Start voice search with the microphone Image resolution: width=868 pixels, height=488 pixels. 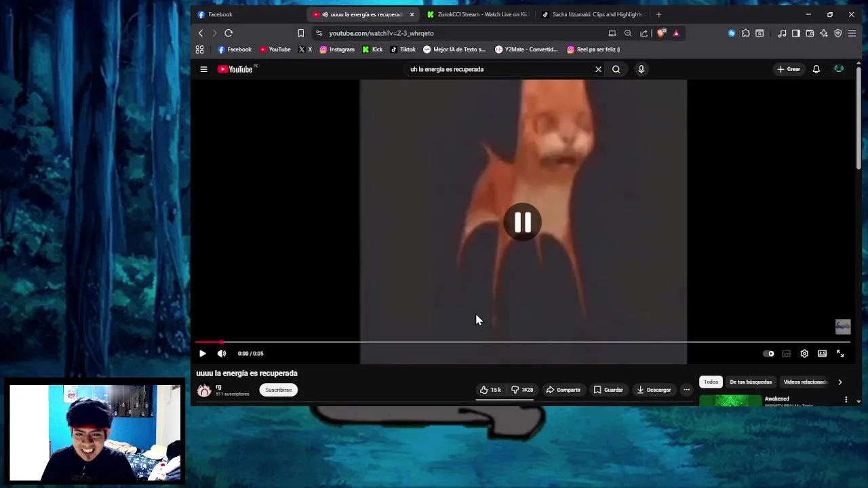click(641, 69)
